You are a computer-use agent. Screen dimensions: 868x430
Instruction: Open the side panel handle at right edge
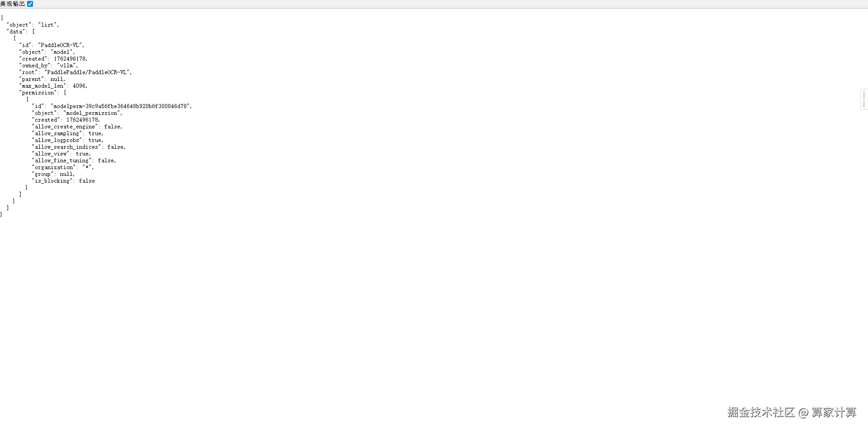point(864,99)
